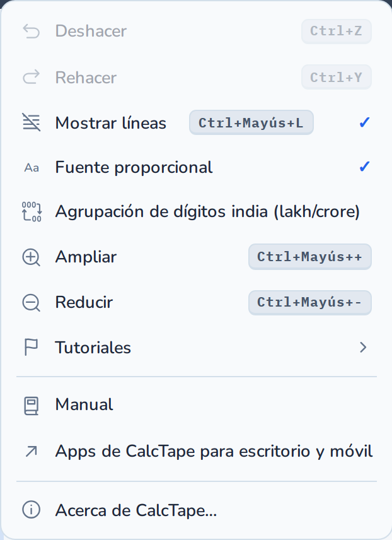Viewport: 392px width, 540px height.
Task: Toggle the Mostrar líneas checkmark
Action: [364, 122]
